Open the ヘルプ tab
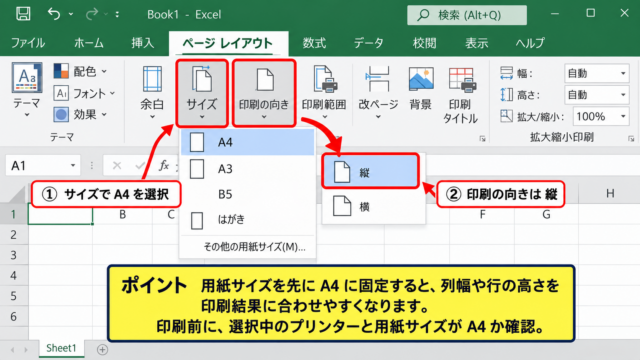Image resolution: width=640 pixels, height=360 pixels. [x=530, y=43]
